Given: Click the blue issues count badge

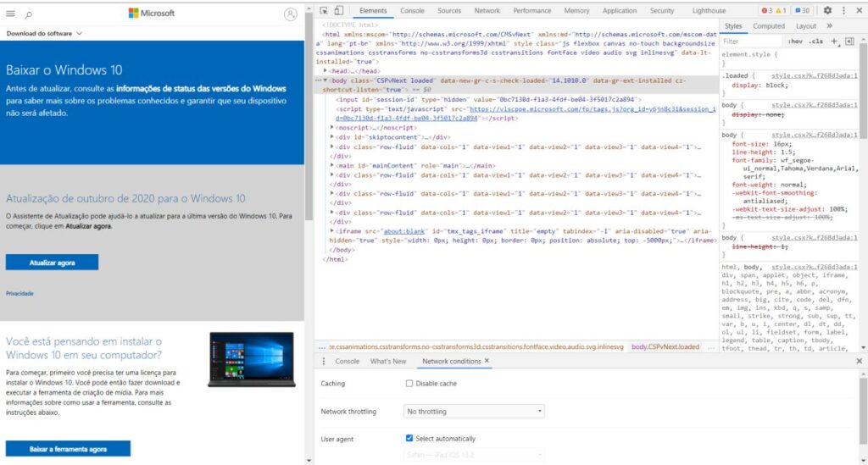Looking at the screenshot, I should [x=802, y=10].
